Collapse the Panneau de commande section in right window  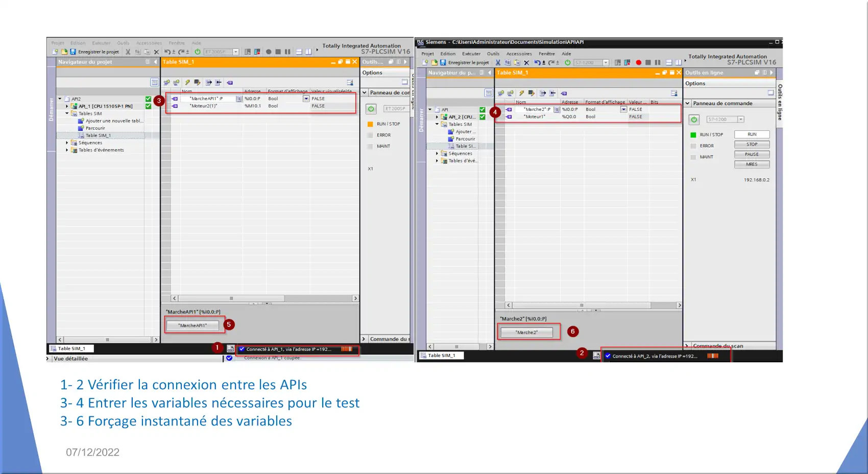[x=688, y=103]
